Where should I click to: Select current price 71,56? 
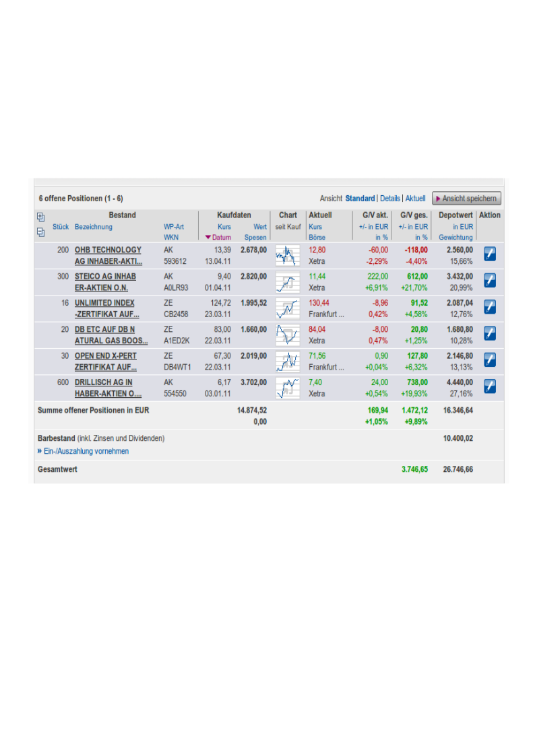click(317, 356)
